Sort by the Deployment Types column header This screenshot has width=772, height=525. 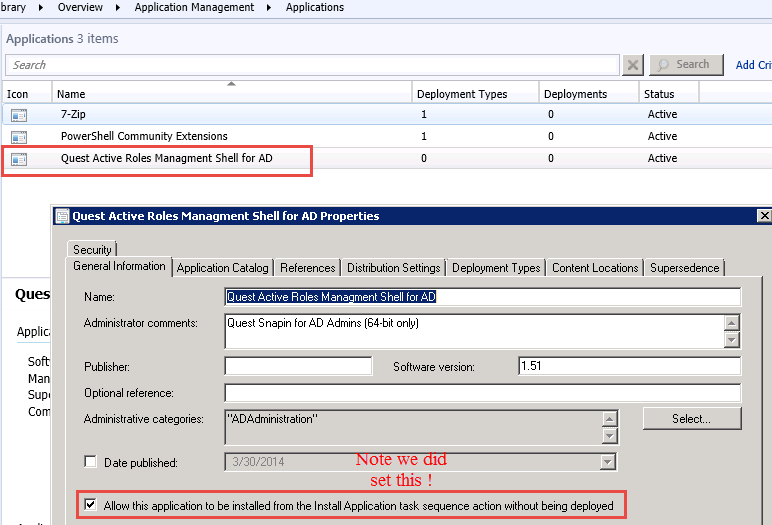click(475, 94)
